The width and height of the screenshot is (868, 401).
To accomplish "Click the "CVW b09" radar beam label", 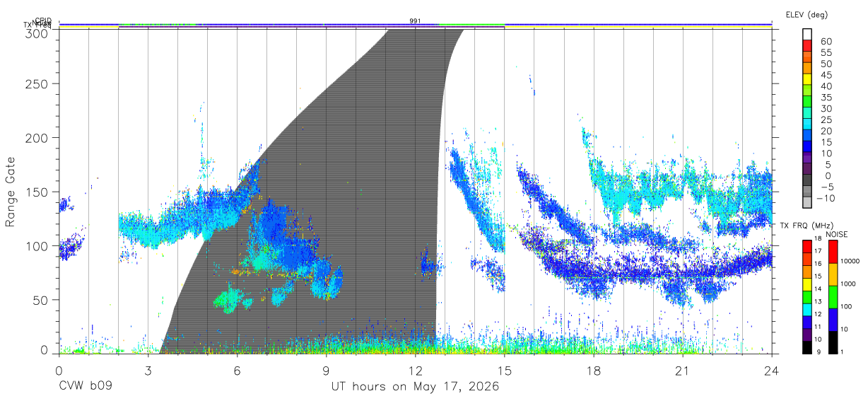I will [x=84, y=387].
